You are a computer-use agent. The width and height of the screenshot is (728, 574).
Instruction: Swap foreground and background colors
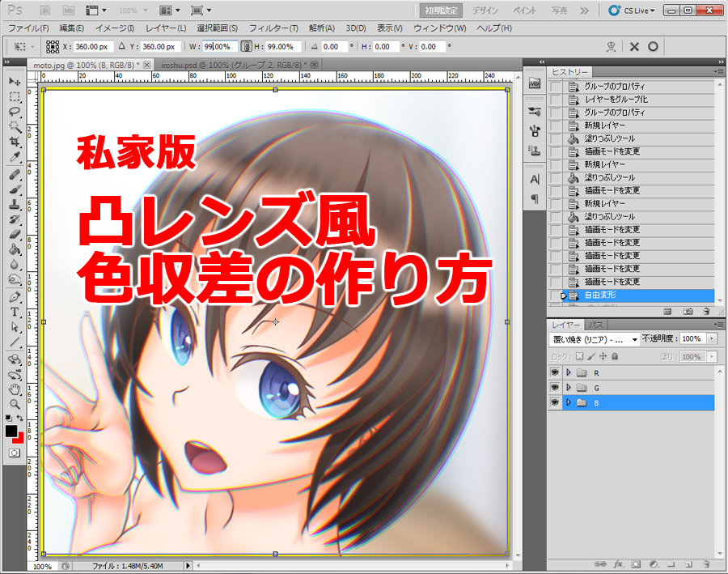click(20, 418)
